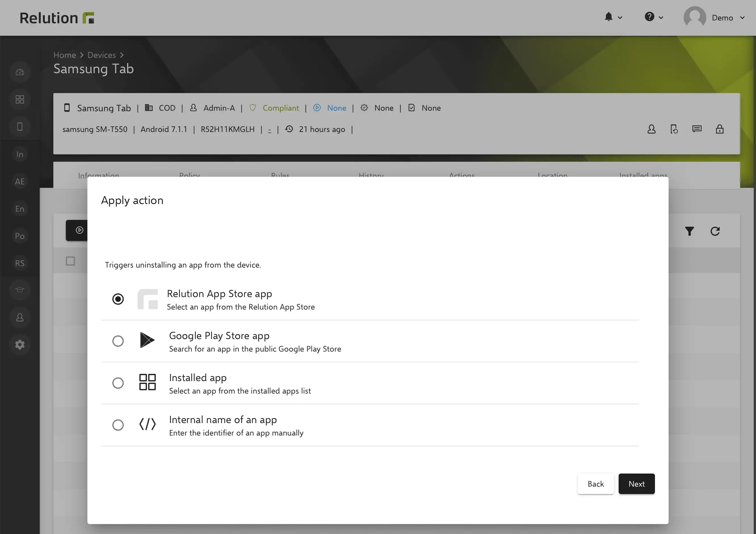Click the filter funnel icon
The width and height of the screenshot is (756, 534).
tap(689, 231)
